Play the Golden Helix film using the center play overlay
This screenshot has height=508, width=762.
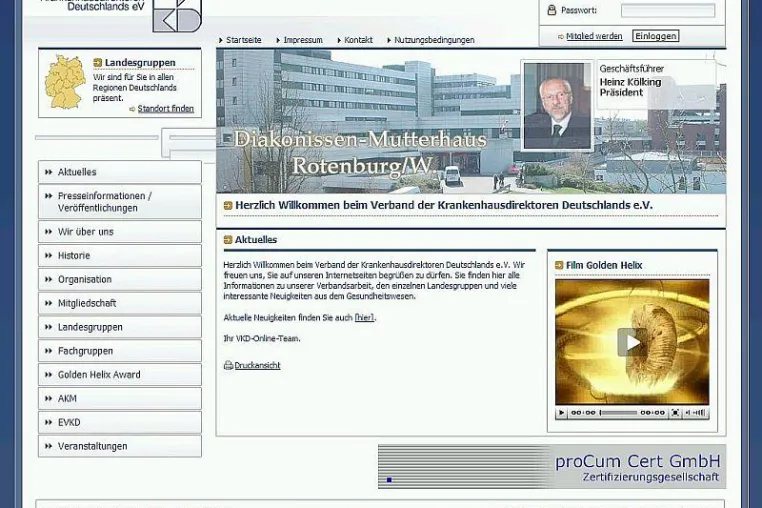tap(632, 342)
